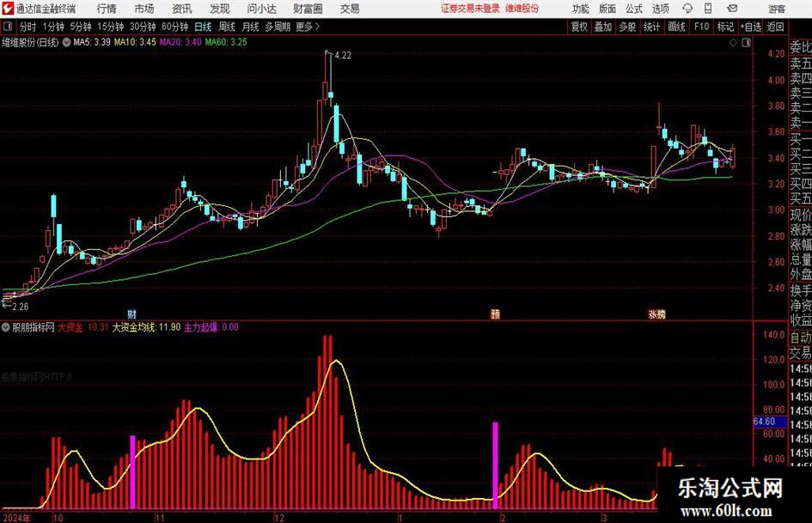Viewport: 812px width, 523px height.
Task: Add stock with the +自选 button
Action: [751, 27]
